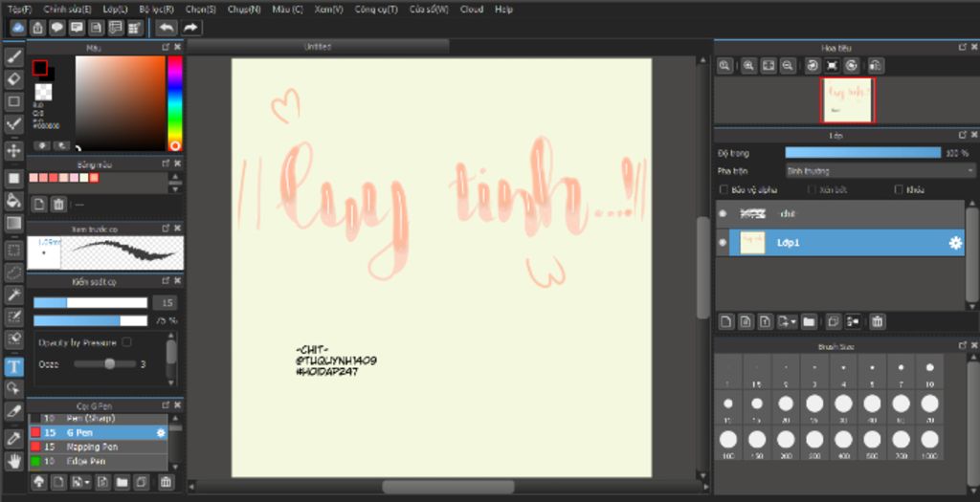The image size is (980, 502).
Task: Click the navigator canvas thumbnail
Action: pos(848,100)
